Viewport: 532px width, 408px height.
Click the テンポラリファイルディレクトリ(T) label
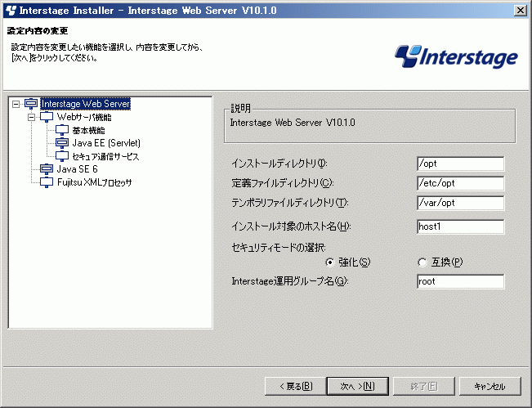pyautogui.click(x=290, y=203)
